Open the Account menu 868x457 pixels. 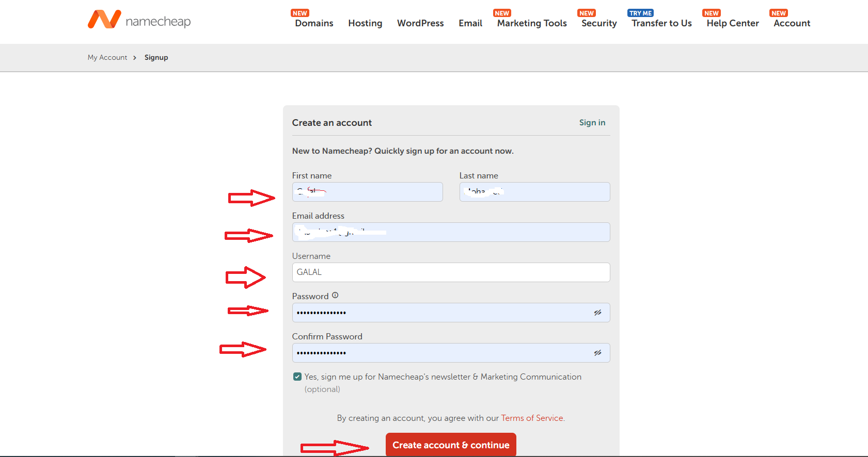coord(792,23)
